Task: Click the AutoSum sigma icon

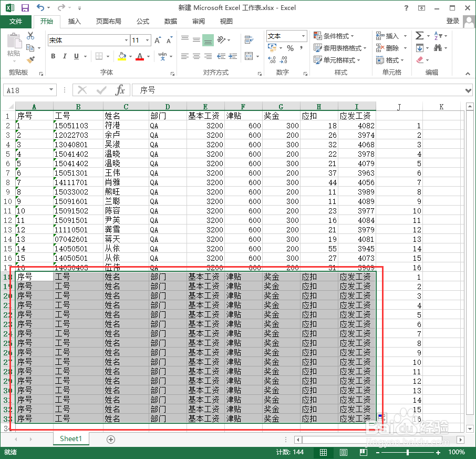Action: coord(419,36)
